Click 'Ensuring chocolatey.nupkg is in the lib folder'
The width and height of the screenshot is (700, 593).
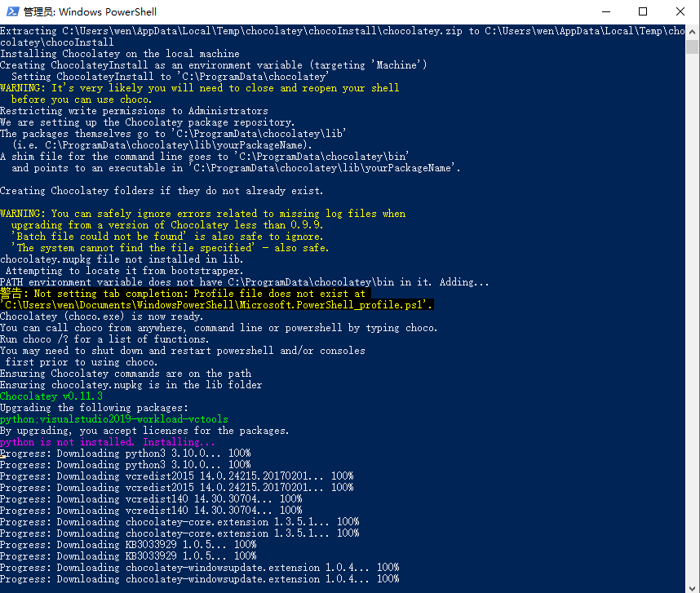[x=131, y=385]
